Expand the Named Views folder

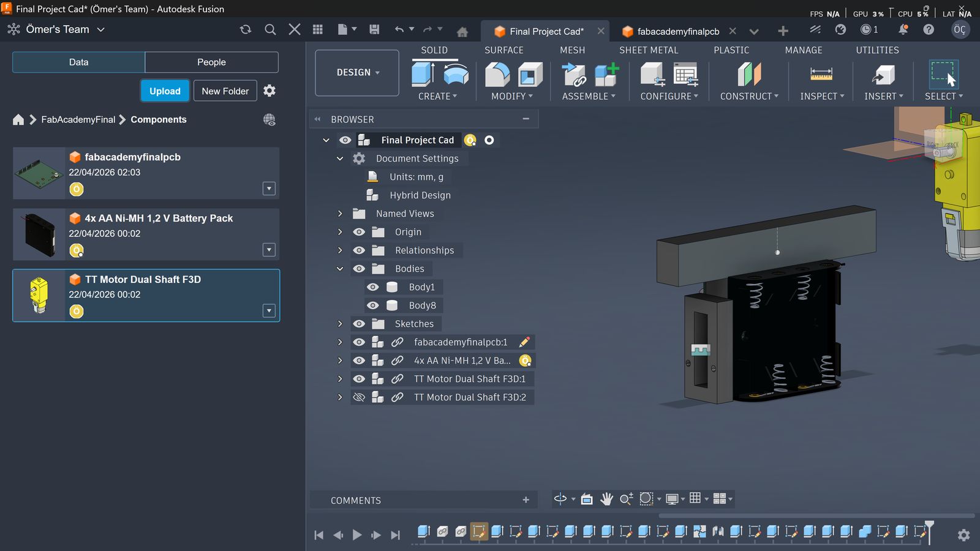pyautogui.click(x=340, y=214)
